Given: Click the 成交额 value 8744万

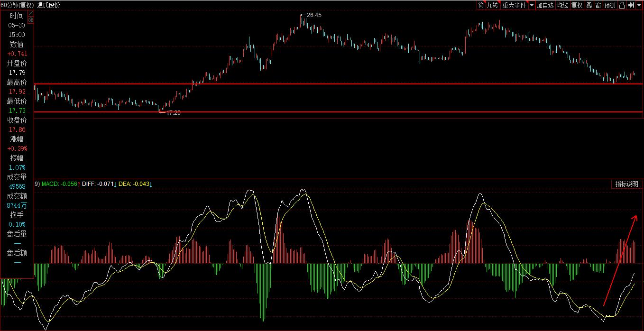Looking at the screenshot, I should click(17, 205).
